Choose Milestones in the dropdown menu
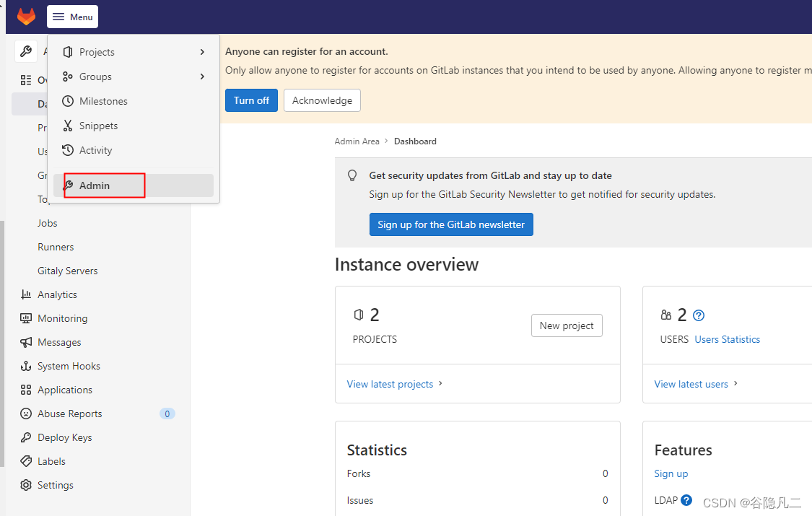812x516 pixels. coord(103,101)
